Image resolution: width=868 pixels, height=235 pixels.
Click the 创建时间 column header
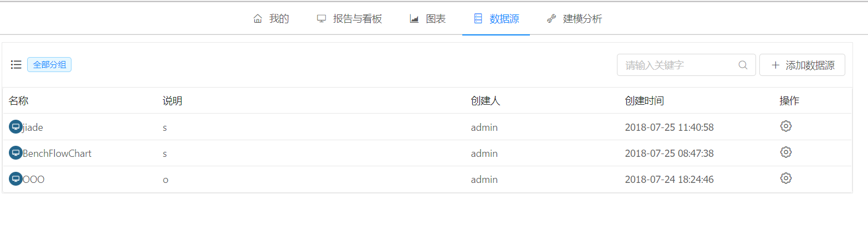pos(644,101)
